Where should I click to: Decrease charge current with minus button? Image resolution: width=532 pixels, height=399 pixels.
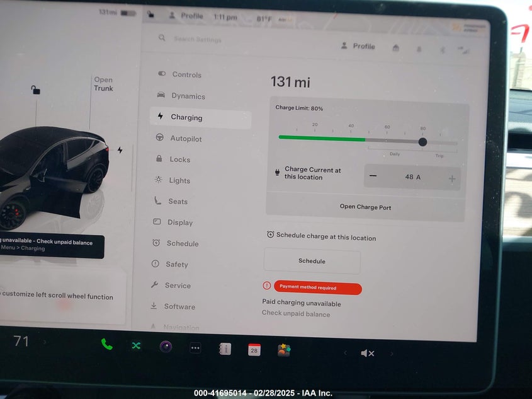(373, 176)
